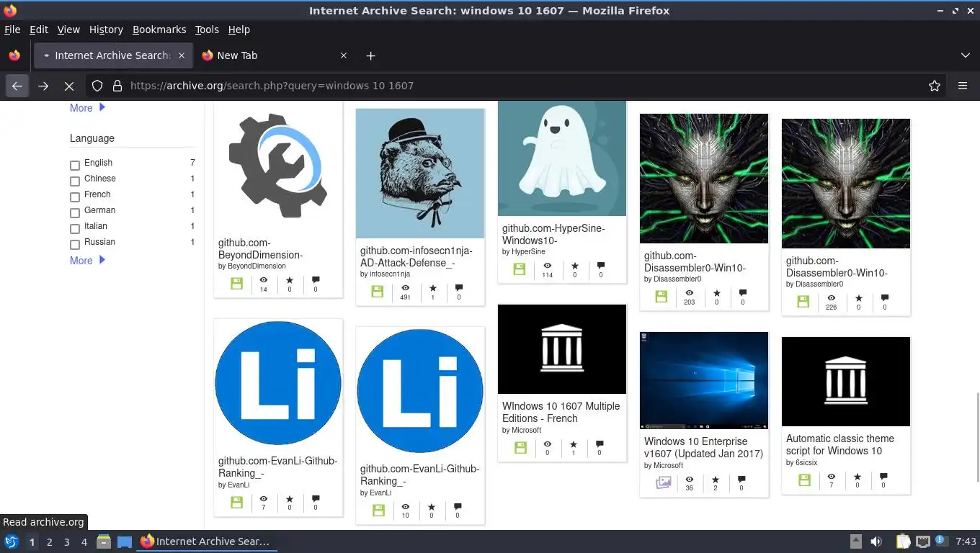Viewport: 980px width, 553px height.
Task: Click the image media icon under Windows 10 Enterprise
Action: [x=663, y=482]
